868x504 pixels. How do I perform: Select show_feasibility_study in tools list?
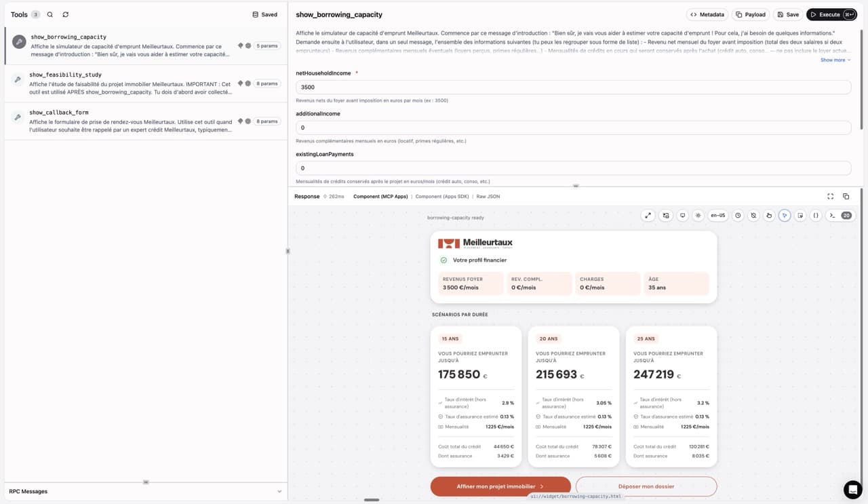click(146, 83)
